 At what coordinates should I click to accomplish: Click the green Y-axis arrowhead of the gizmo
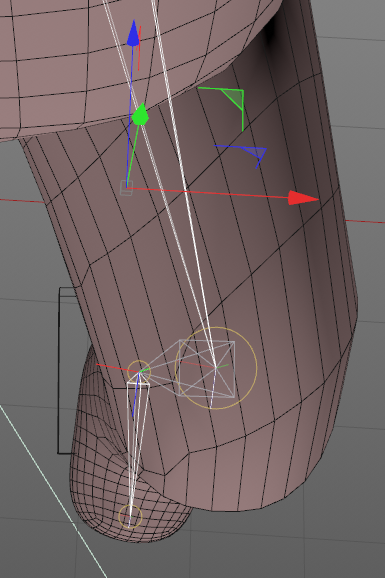pyautogui.click(x=140, y=115)
